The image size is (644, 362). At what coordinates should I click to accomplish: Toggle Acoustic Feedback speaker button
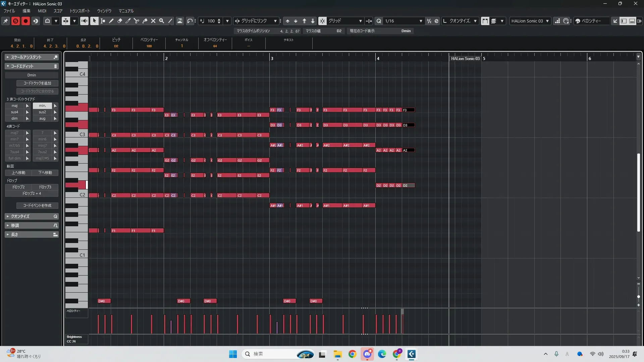pyautogui.click(x=84, y=21)
